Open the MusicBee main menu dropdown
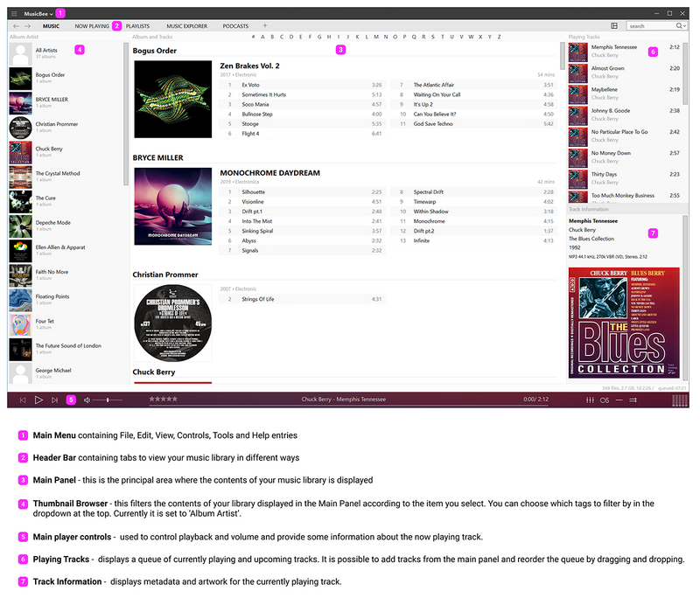 pyautogui.click(x=38, y=14)
